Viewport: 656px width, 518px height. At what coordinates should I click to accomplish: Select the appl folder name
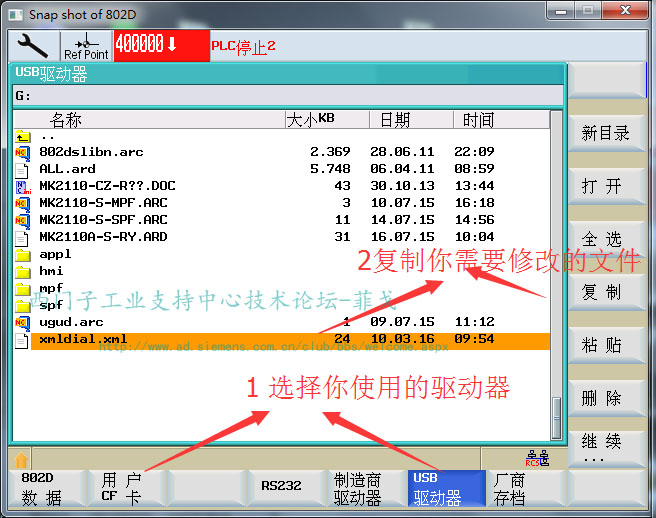pos(55,254)
